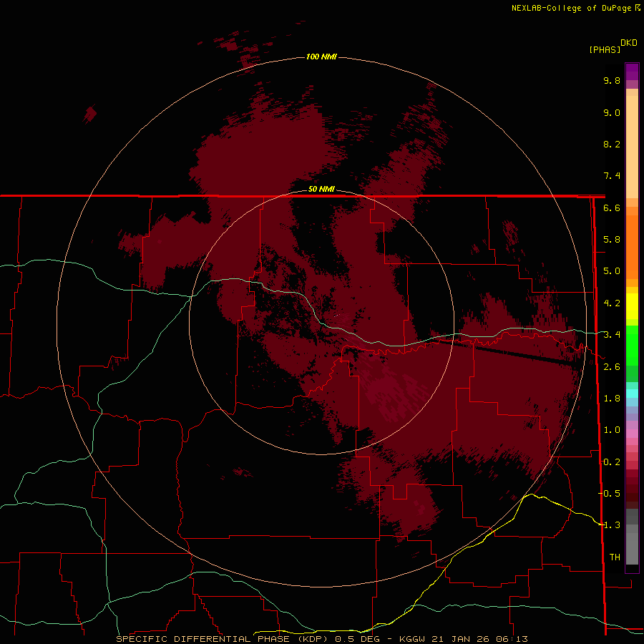
Task: Click the KGGW station ID in the caption
Action: 412,639
